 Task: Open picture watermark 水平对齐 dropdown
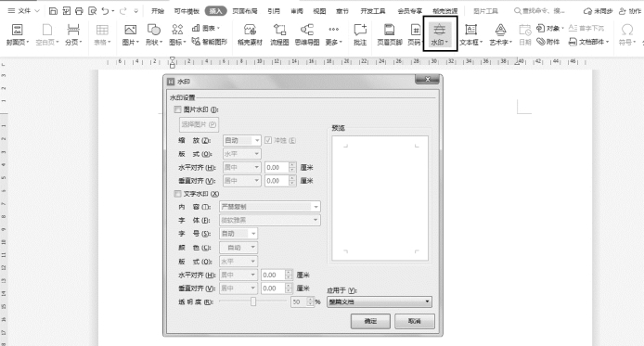point(242,168)
